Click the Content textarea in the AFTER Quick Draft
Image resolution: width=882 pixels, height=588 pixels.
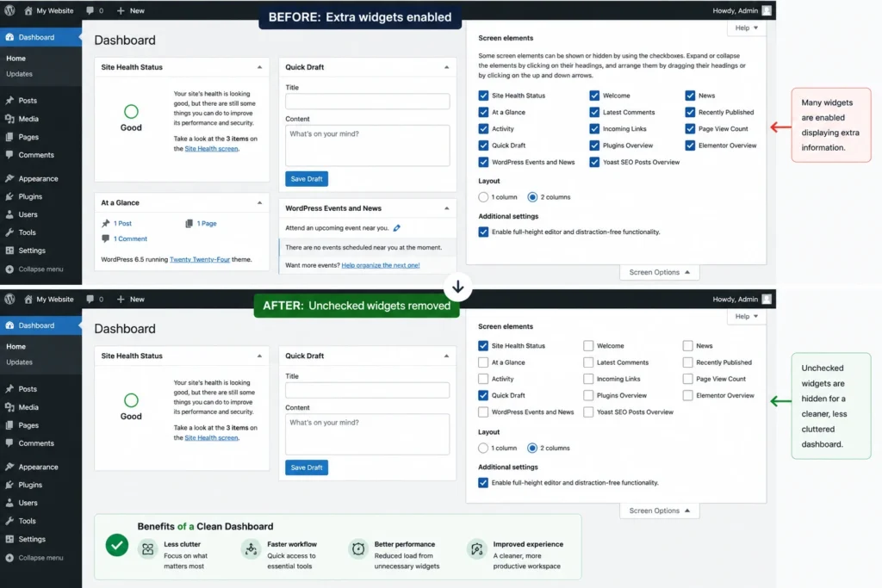(367, 434)
